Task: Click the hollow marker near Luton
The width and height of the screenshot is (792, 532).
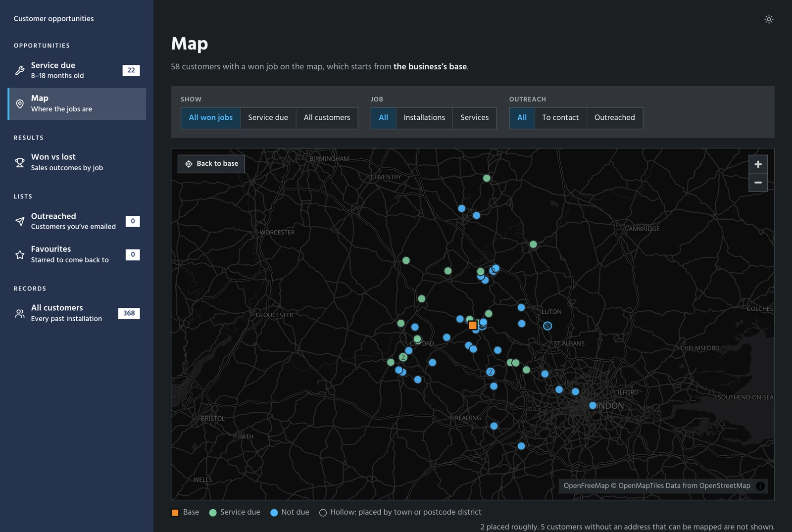Action: 547,326
